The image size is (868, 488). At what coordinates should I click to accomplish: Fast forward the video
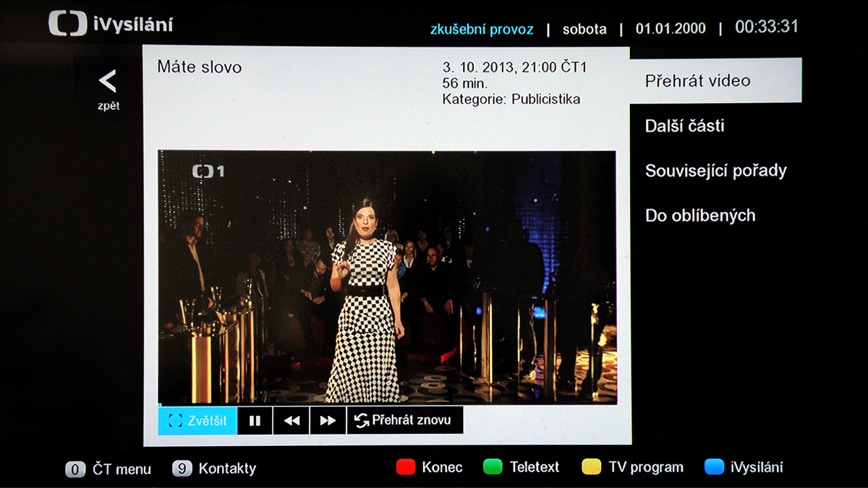tap(327, 420)
